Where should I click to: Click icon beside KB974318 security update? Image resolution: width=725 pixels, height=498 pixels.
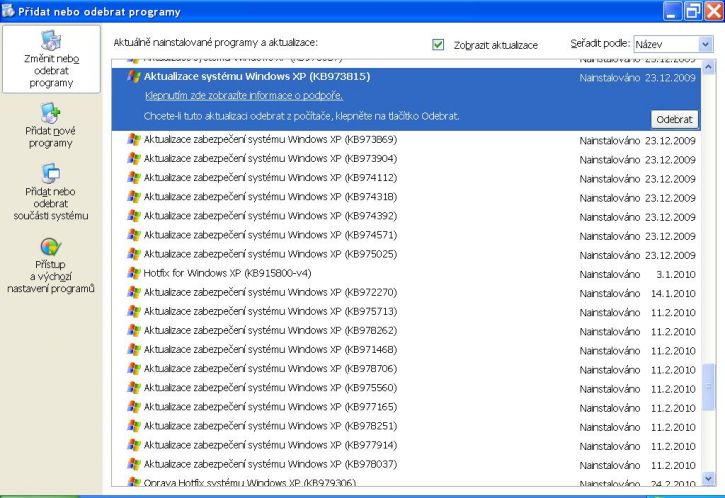point(134,197)
